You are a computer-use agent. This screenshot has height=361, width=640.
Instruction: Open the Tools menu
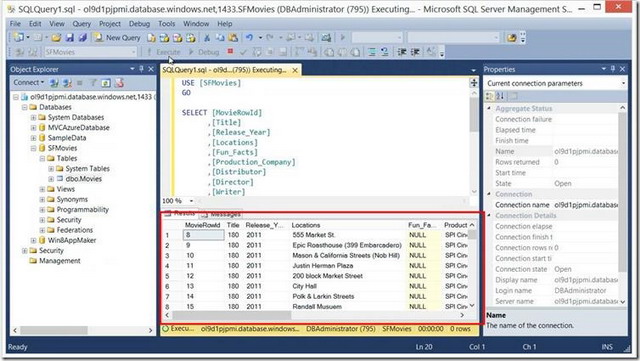pos(167,24)
